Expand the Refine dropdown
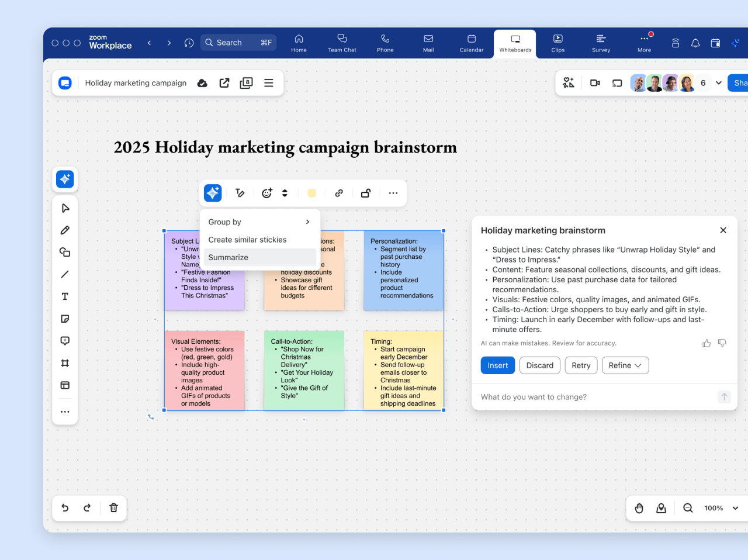The width and height of the screenshot is (748, 560). click(x=625, y=365)
